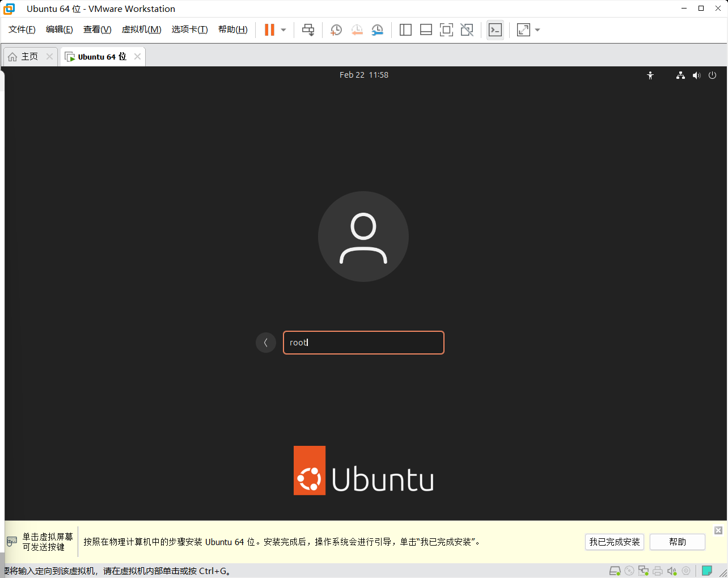Toggle the network adapter connection state

tap(644, 571)
